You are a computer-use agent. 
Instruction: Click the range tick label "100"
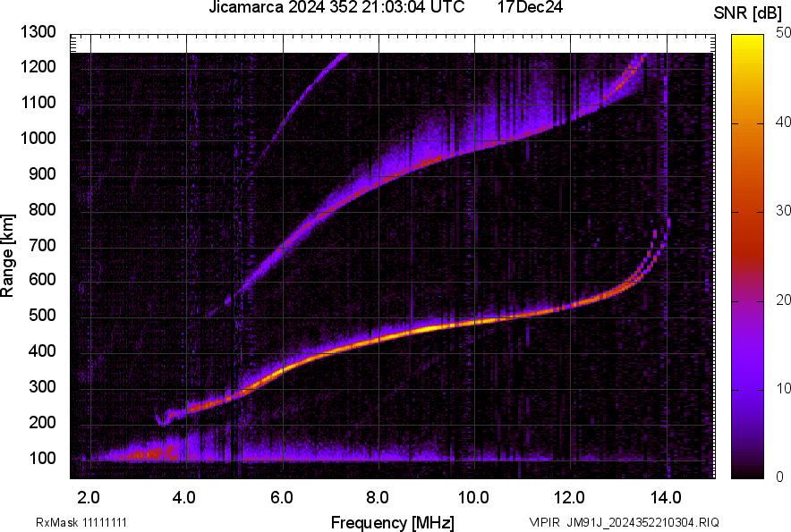tap(42, 459)
